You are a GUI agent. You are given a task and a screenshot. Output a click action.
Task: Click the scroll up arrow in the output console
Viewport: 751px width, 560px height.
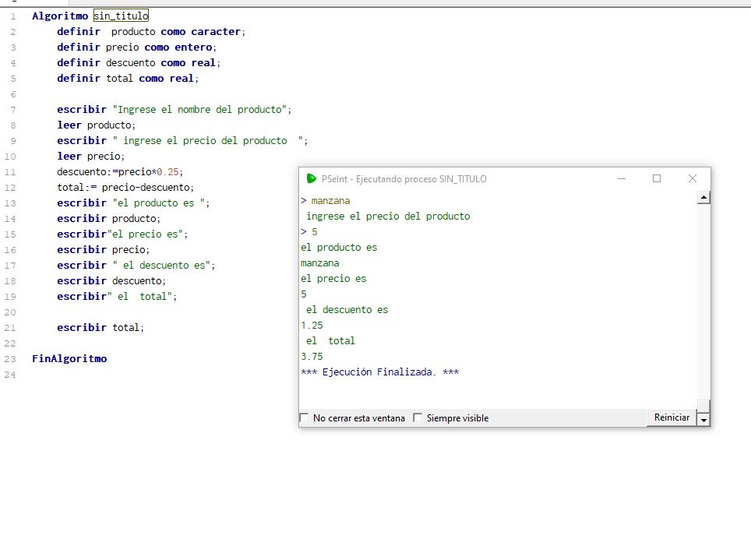tap(703, 198)
